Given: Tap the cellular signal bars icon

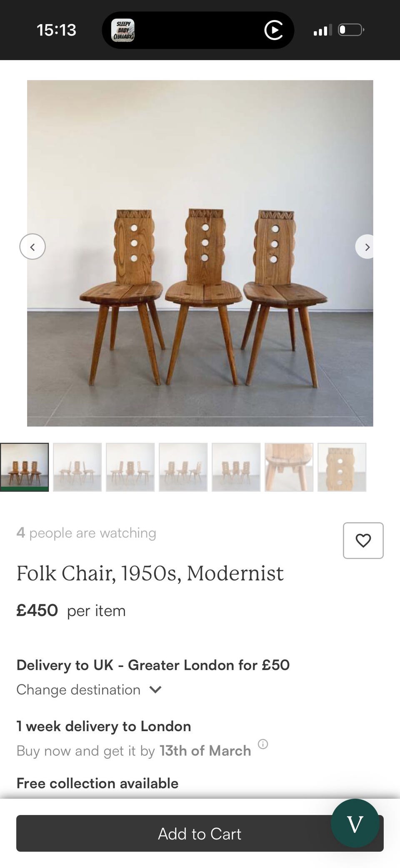Looking at the screenshot, I should click(322, 30).
